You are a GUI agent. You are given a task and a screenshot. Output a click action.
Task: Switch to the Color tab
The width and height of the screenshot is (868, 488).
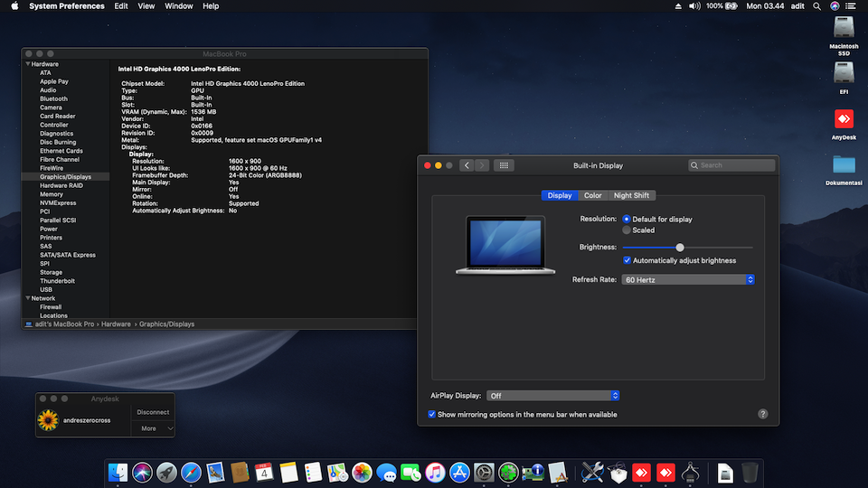click(x=593, y=195)
